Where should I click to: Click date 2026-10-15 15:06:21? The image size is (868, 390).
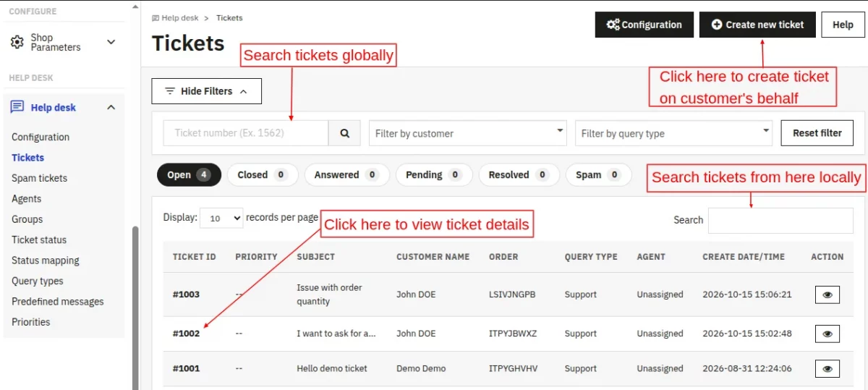click(747, 294)
